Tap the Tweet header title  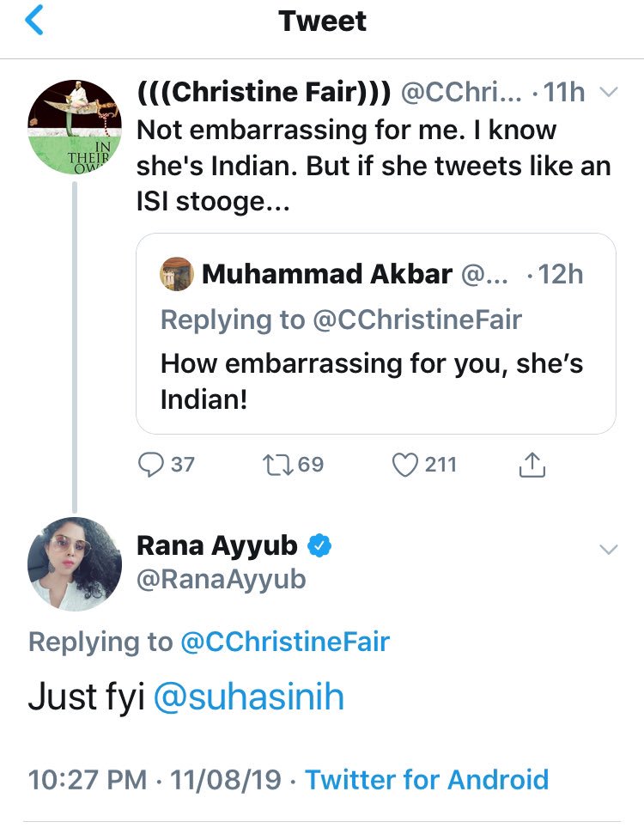322,21
